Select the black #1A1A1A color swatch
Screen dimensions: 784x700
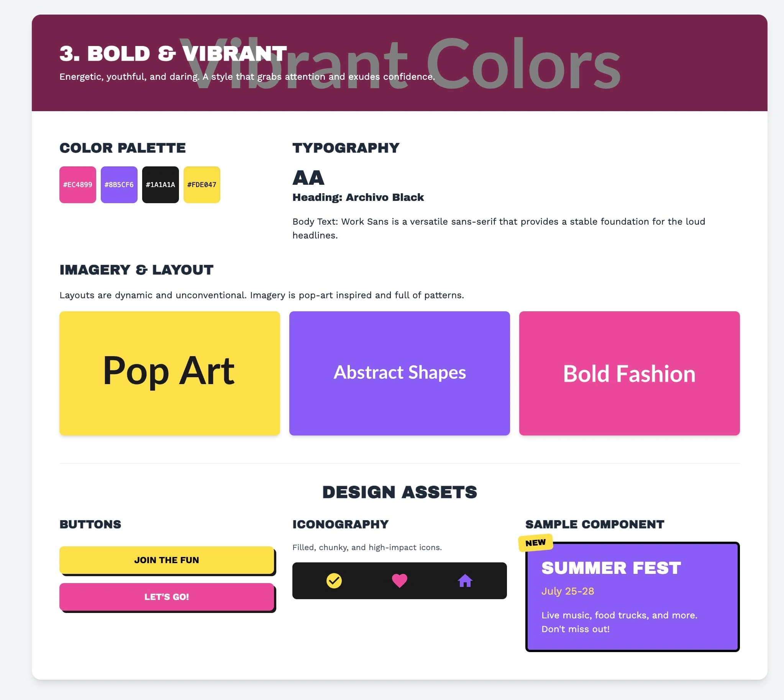pos(160,185)
